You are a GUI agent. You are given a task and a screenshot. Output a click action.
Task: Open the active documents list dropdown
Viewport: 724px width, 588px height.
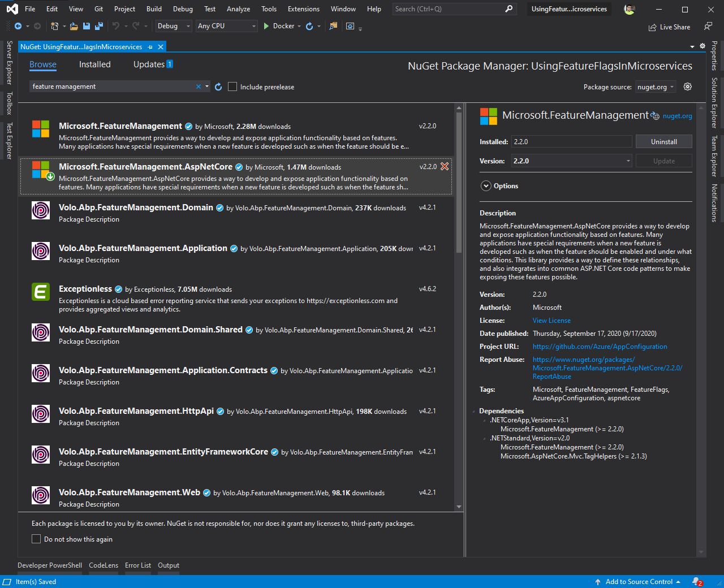point(692,46)
